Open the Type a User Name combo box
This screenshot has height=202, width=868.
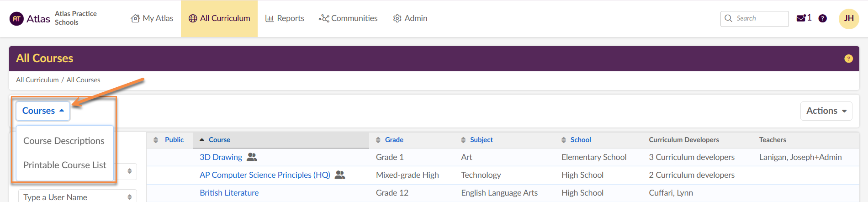77,197
